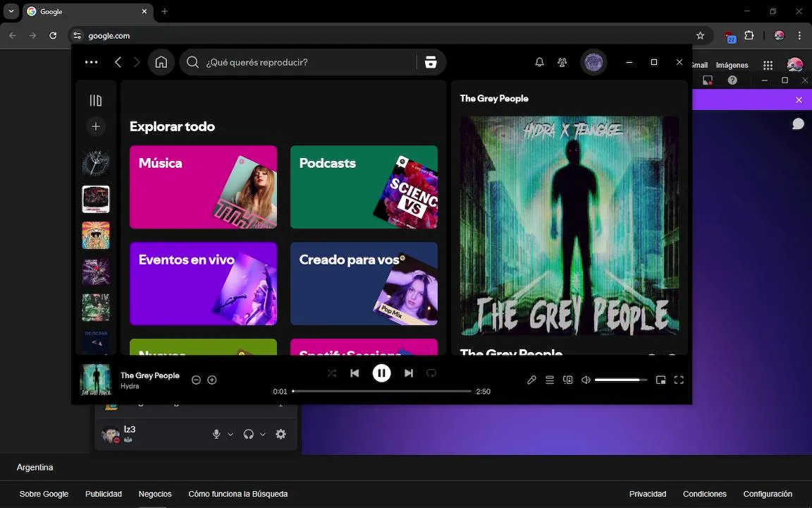The height and width of the screenshot is (508, 812).
Task: Toggle repeat mode
Action: pyautogui.click(x=431, y=373)
